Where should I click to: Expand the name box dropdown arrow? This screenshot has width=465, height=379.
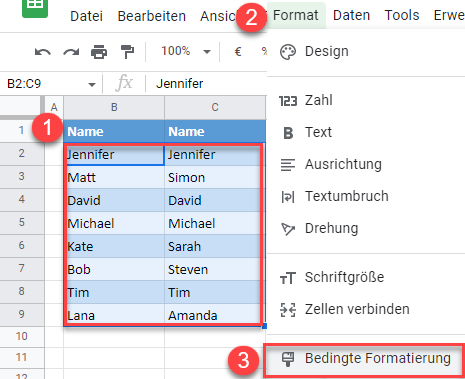[x=92, y=85]
